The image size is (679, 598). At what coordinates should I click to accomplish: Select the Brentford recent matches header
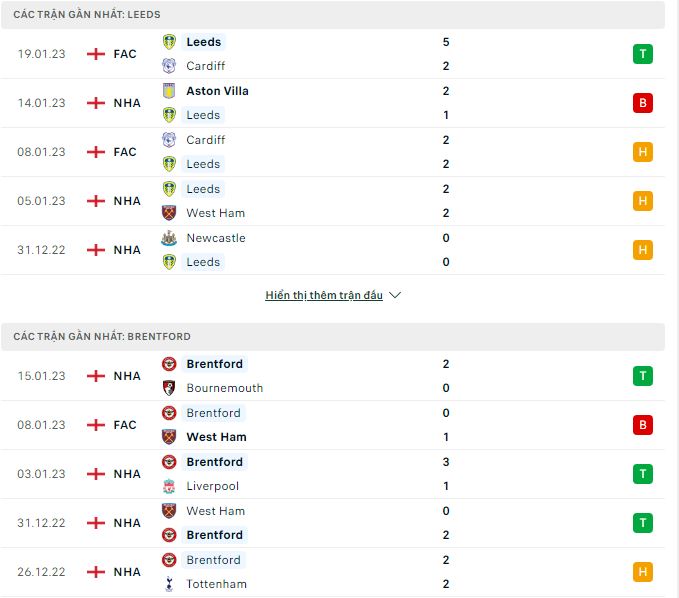pos(333,336)
